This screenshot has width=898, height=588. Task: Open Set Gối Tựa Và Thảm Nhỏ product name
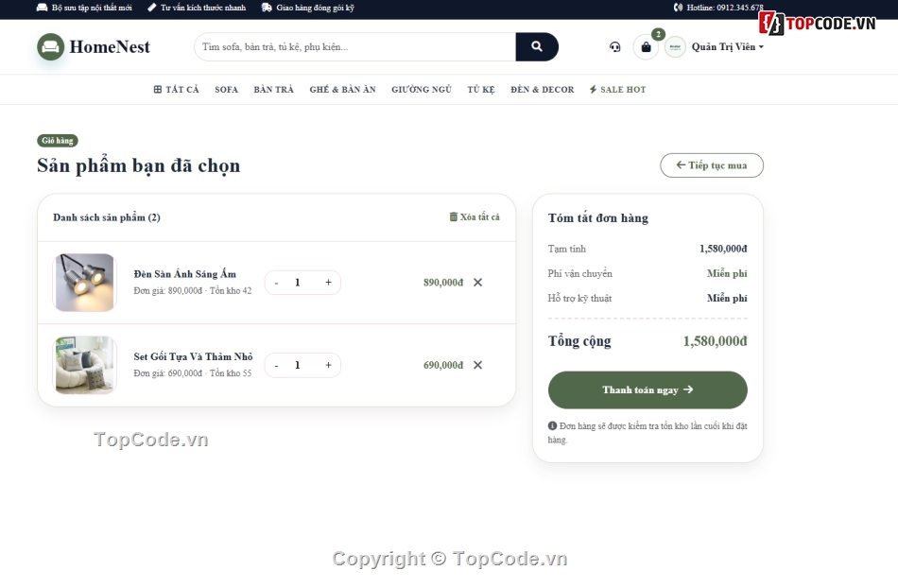click(x=193, y=356)
